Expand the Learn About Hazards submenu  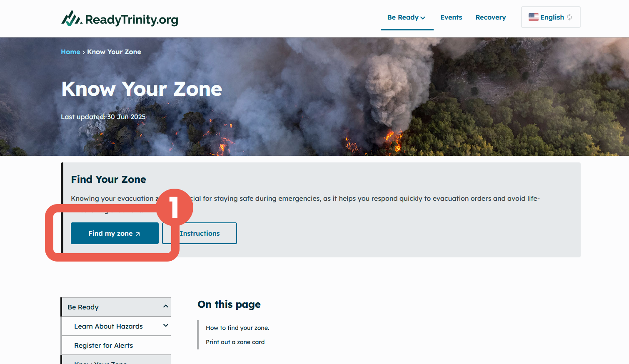(166, 326)
